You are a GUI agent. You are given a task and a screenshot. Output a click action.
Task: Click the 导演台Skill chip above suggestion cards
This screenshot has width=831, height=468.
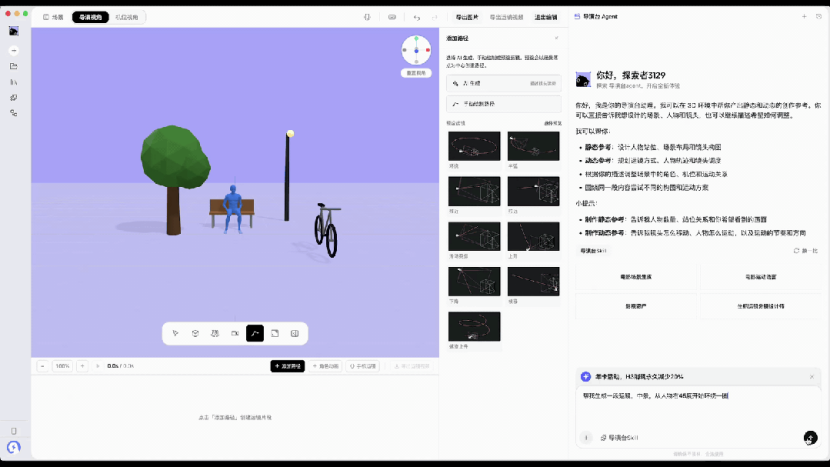click(x=593, y=251)
